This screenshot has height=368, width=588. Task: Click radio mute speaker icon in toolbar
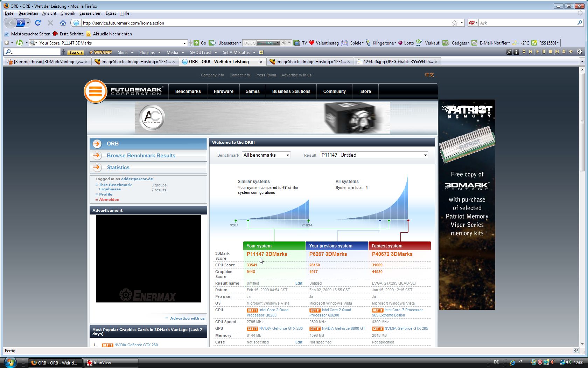(x=284, y=43)
